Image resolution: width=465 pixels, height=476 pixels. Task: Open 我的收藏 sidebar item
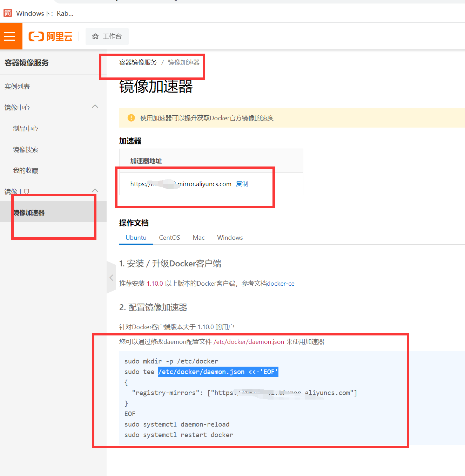coord(26,171)
